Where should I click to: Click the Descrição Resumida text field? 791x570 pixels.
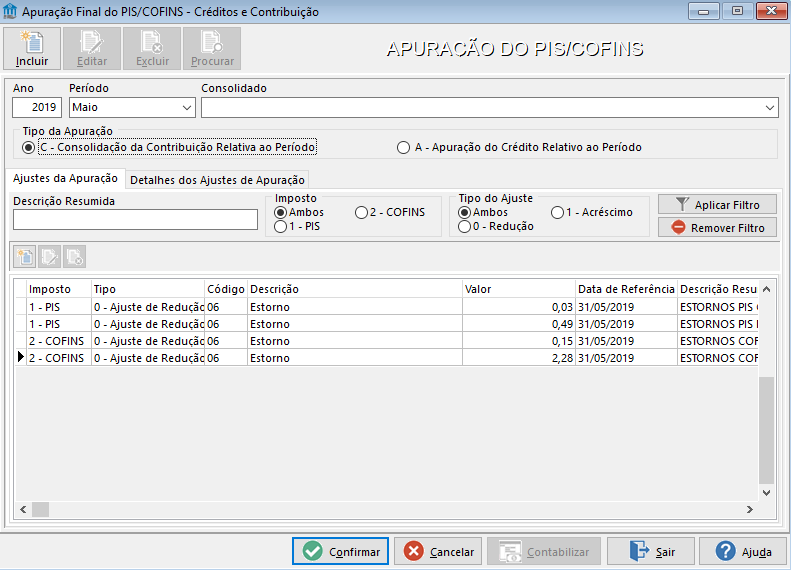click(135, 220)
